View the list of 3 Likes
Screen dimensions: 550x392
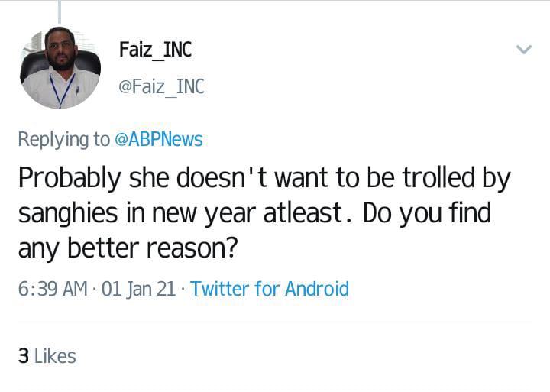coord(47,356)
